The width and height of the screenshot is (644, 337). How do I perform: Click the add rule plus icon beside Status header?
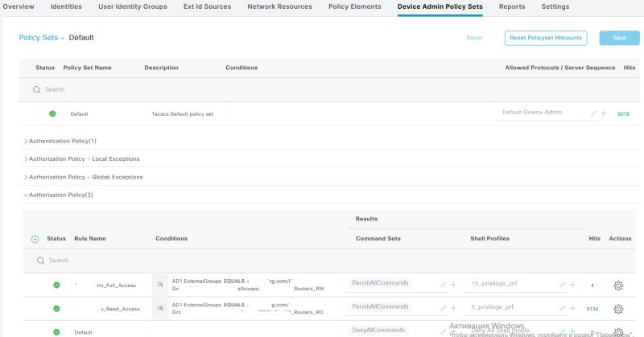pyautogui.click(x=35, y=239)
